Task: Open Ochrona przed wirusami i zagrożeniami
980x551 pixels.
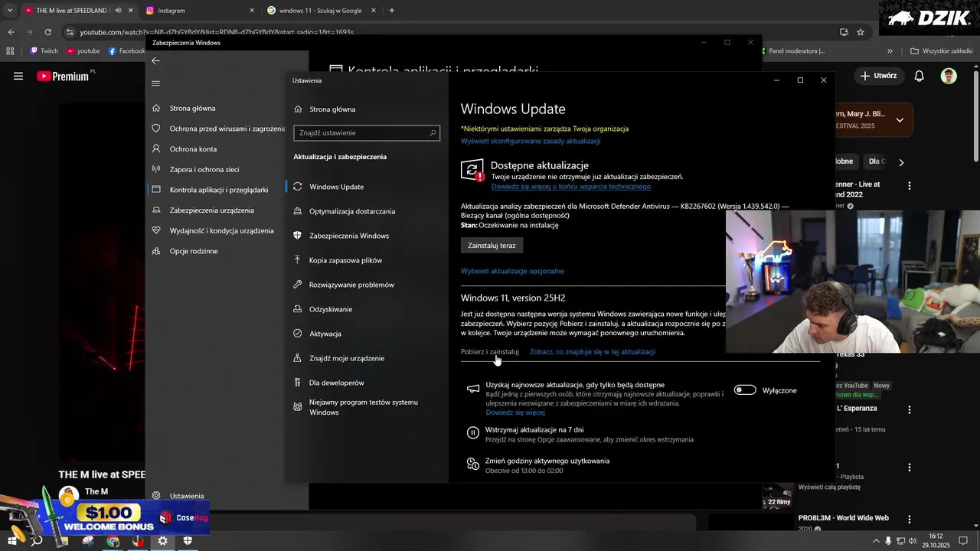Action: point(227,129)
